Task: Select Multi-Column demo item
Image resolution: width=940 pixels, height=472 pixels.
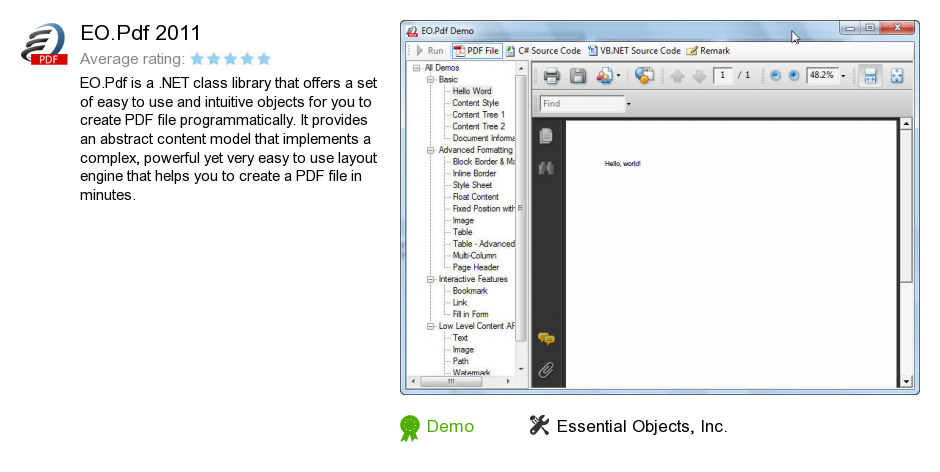Action: tap(474, 255)
